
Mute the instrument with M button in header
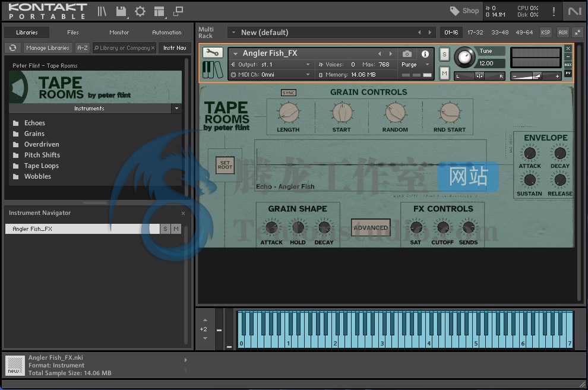coord(444,73)
